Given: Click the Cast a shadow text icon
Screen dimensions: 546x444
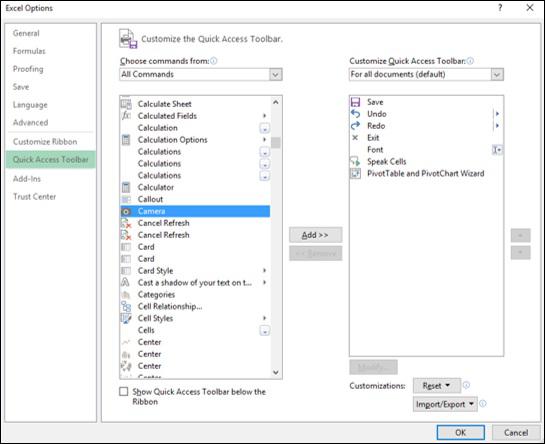Looking at the screenshot, I should 125,282.
